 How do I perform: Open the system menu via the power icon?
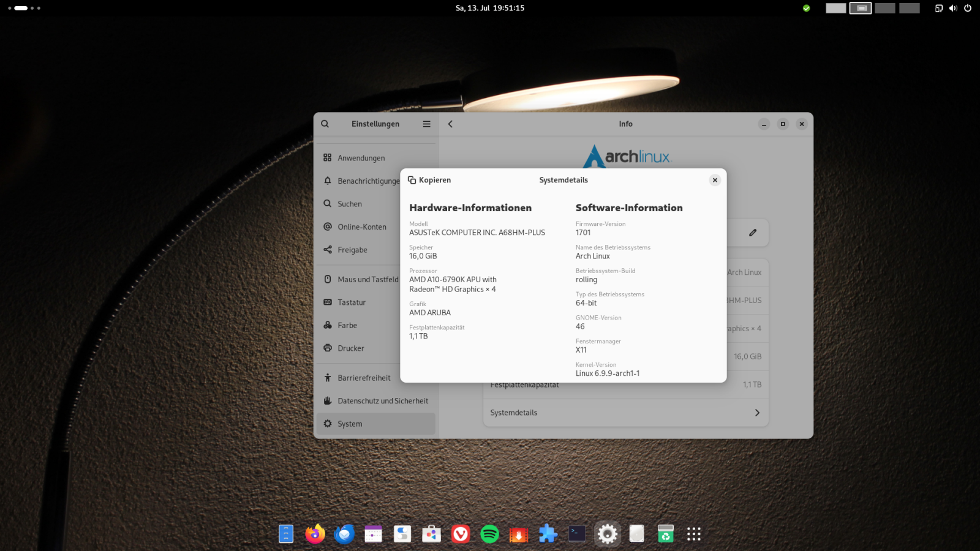tap(968, 8)
